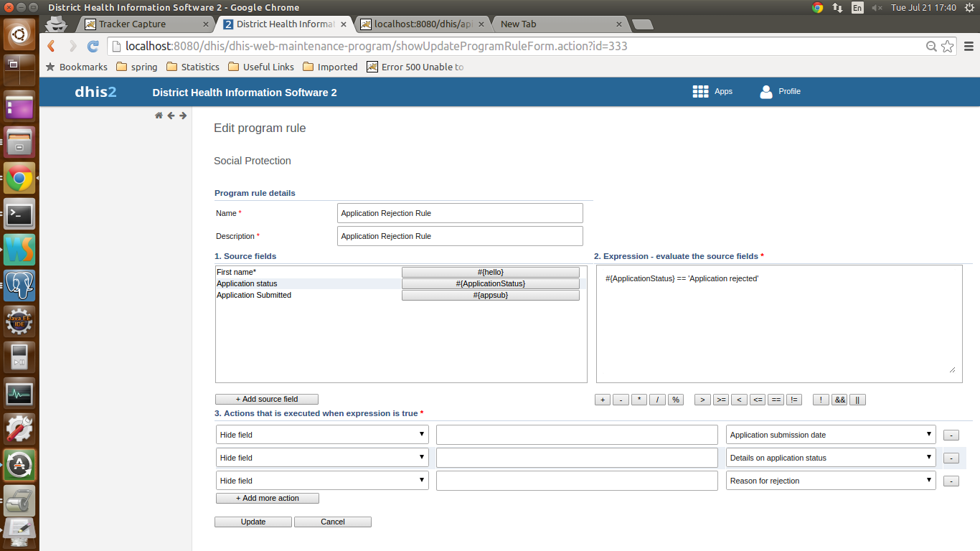Viewport: 980px width, 551px height.
Task: Click the dhis2 logo
Action: point(95,92)
